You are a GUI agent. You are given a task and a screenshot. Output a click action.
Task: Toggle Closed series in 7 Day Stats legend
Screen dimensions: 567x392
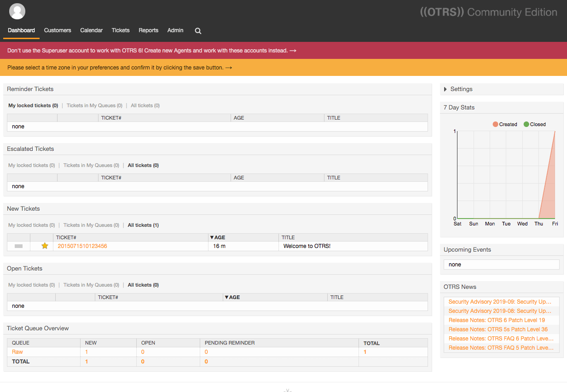coord(535,124)
